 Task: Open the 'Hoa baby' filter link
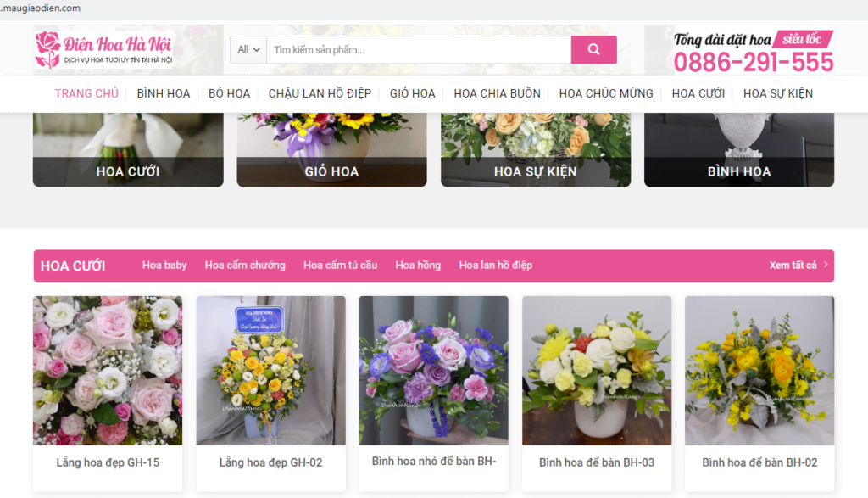pos(164,265)
